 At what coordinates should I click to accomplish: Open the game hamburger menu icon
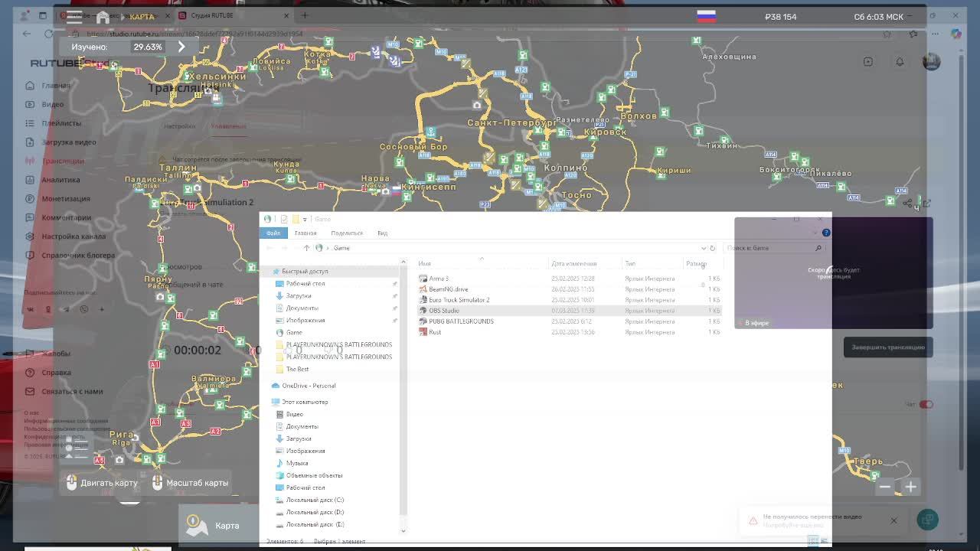[x=74, y=17]
